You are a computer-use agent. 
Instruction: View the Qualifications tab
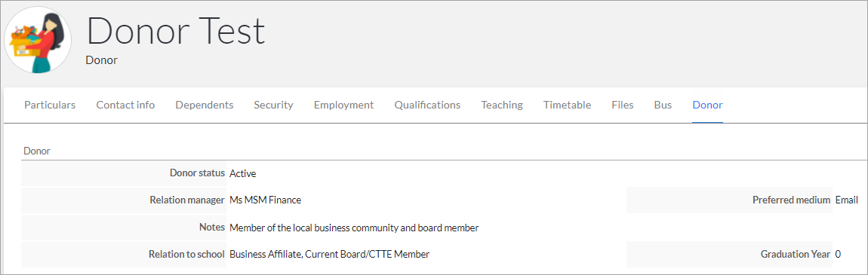click(427, 105)
